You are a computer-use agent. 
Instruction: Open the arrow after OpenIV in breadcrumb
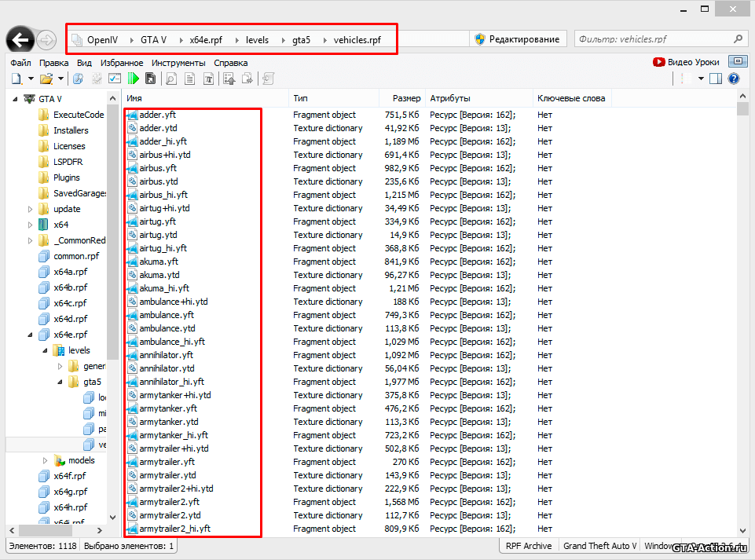coord(131,40)
